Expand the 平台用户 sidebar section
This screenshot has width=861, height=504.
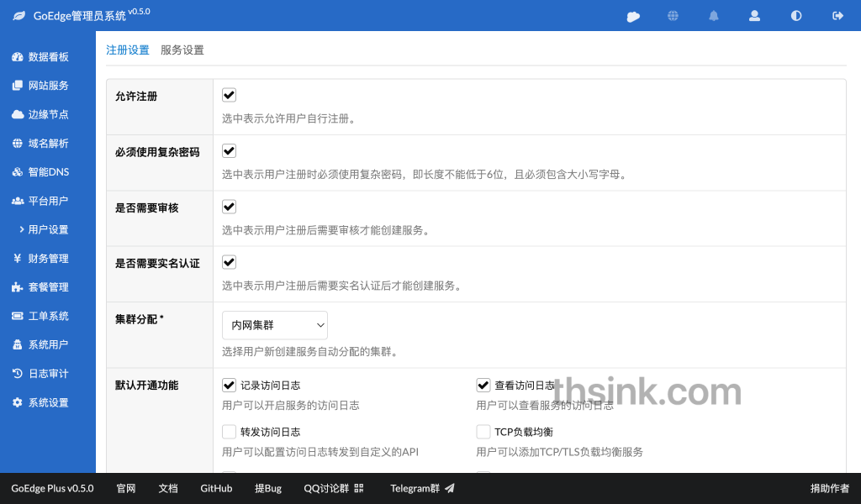tap(48, 201)
